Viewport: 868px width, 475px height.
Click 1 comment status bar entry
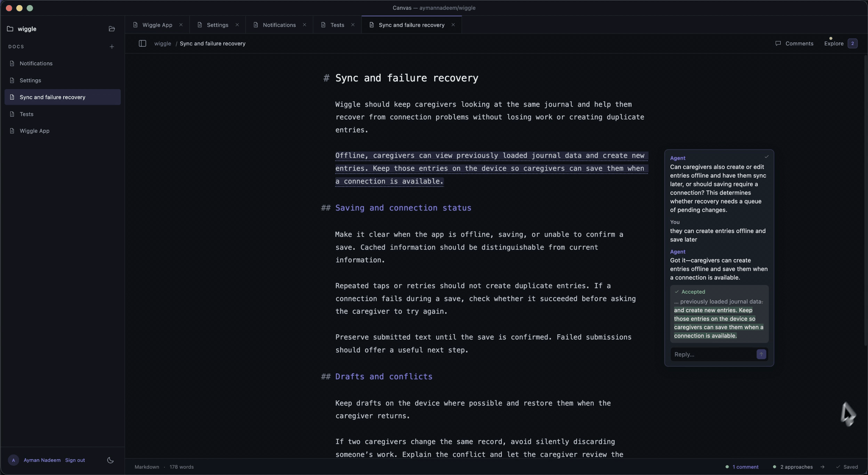(x=742, y=467)
